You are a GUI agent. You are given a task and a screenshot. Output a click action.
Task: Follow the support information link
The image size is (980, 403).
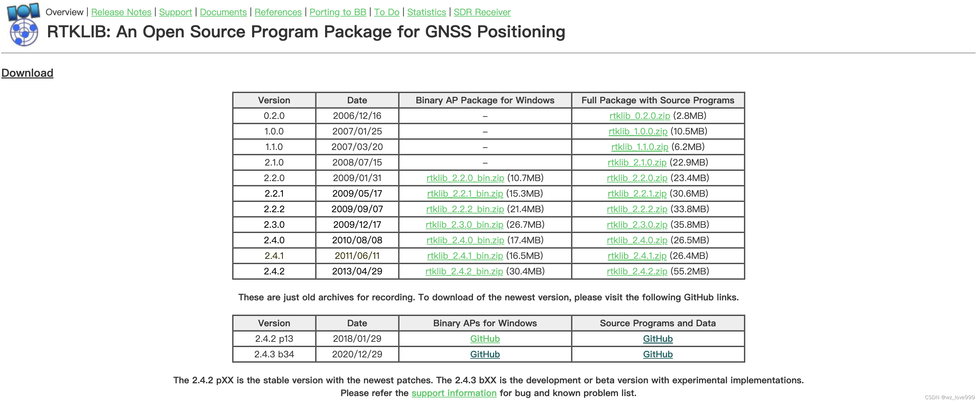(453, 393)
